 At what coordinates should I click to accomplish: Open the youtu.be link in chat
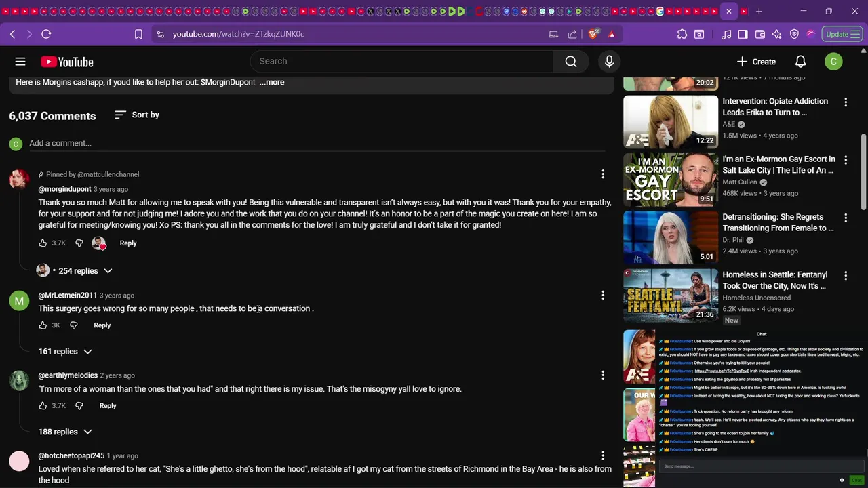pyautogui.click(x=722, y=371)
